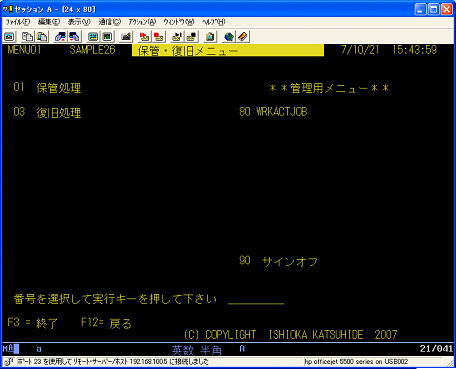Open the ヘルプ(H) menu
456x369 pixels.
click(213, 22)
